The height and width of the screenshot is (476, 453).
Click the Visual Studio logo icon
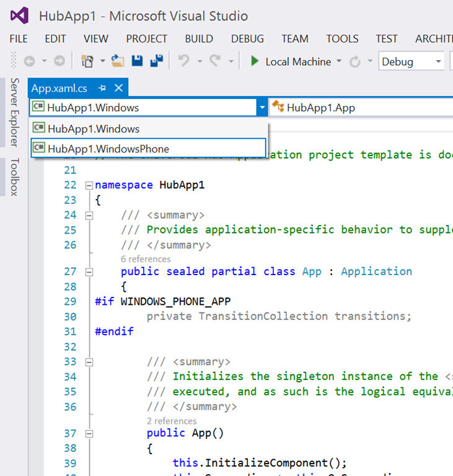(x=19, y=15)
